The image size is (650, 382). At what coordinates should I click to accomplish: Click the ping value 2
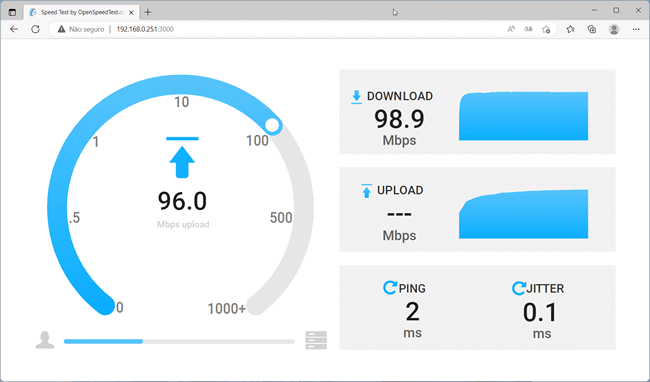coord(412,312)
